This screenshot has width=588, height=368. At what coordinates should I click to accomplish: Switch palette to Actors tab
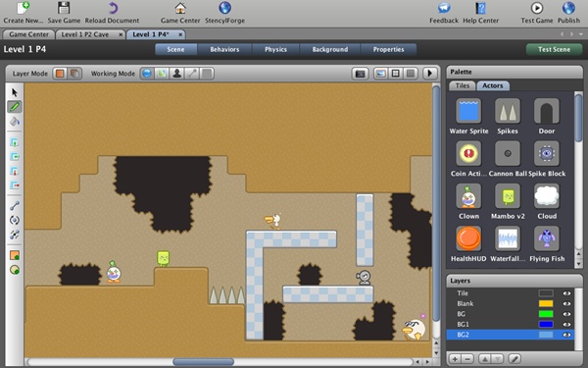[493, 85]
